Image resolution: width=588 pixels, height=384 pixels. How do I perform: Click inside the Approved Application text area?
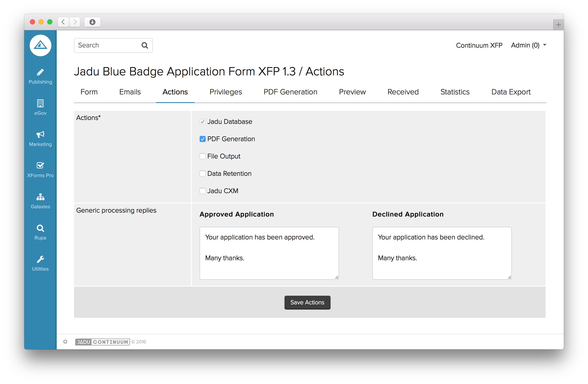pyautogui.click(x=269, y=253)
